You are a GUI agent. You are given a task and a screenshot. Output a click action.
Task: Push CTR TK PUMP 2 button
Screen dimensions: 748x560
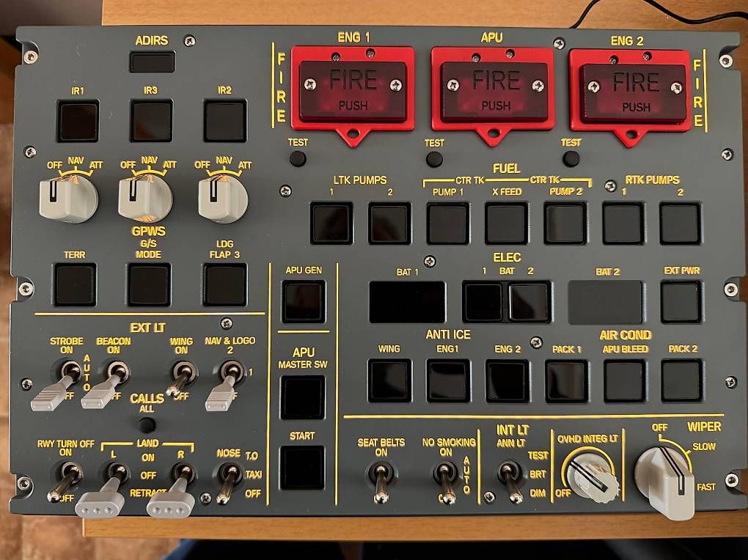coord(565,224)
